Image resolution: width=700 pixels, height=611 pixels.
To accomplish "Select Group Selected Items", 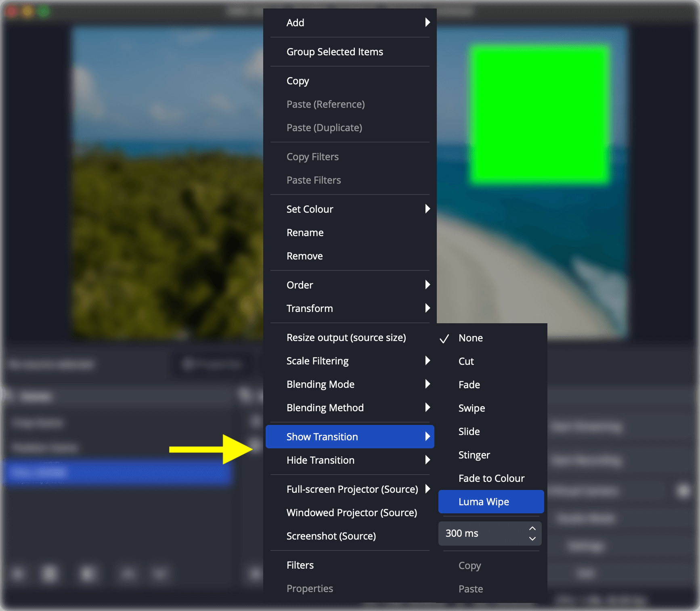I will pos(335,52).
